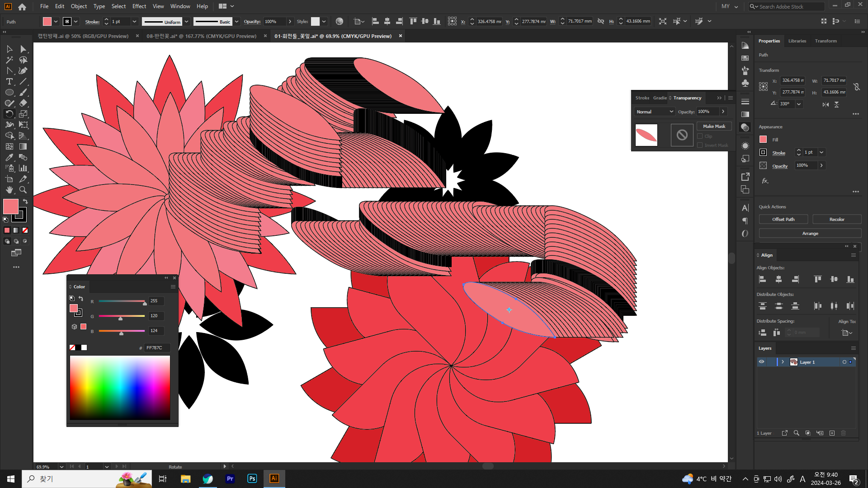The width and height of the screenshot is (868, 488).
Task: Expand Layer 1 contents
Action: pyautogui.click(x=783, y=362)
